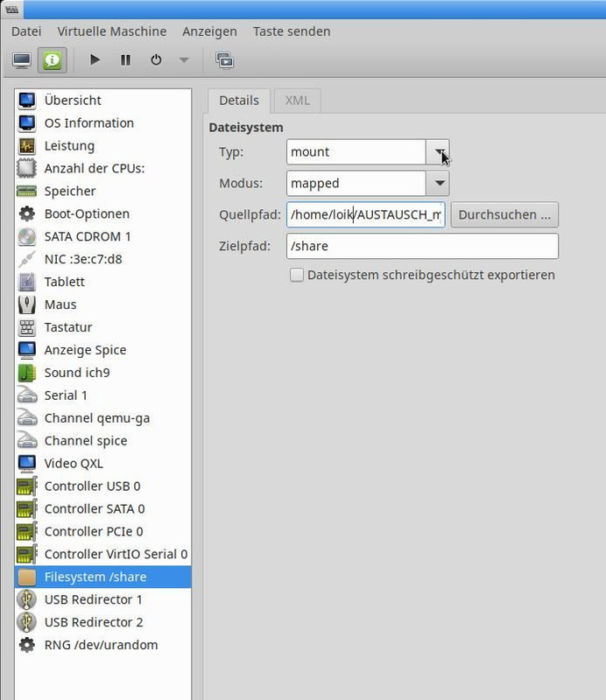Select the Channel qemu-ga icon
606x700 pixels.
(27, 418)
